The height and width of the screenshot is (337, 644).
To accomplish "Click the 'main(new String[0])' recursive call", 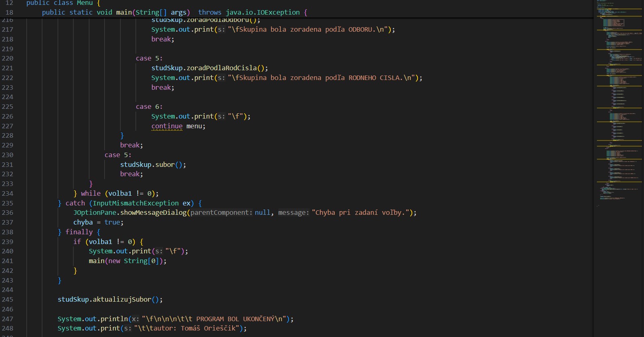I will coord(127,261).
